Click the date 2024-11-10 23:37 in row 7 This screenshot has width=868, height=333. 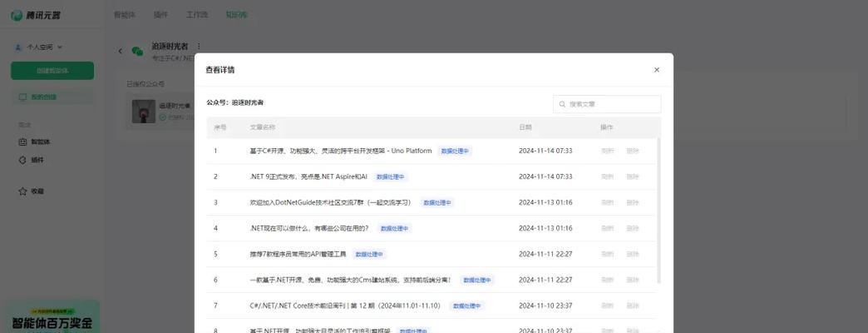545,306
